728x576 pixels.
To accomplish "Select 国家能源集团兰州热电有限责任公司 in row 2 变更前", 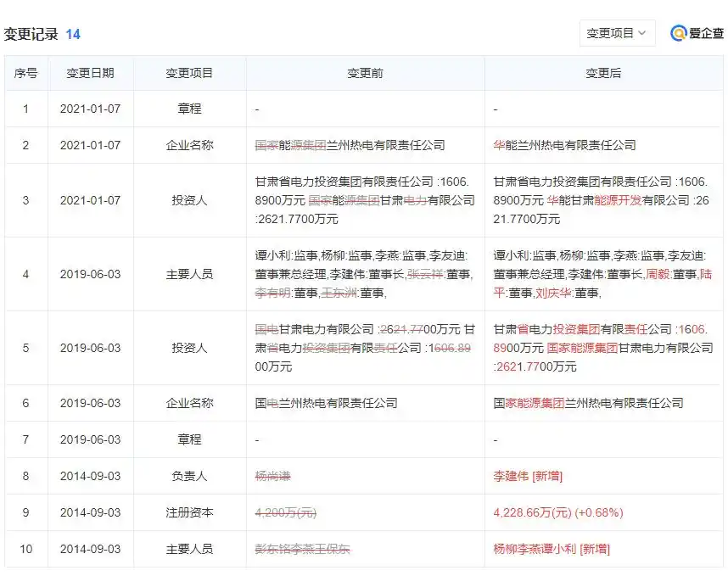I will [350, 145].
